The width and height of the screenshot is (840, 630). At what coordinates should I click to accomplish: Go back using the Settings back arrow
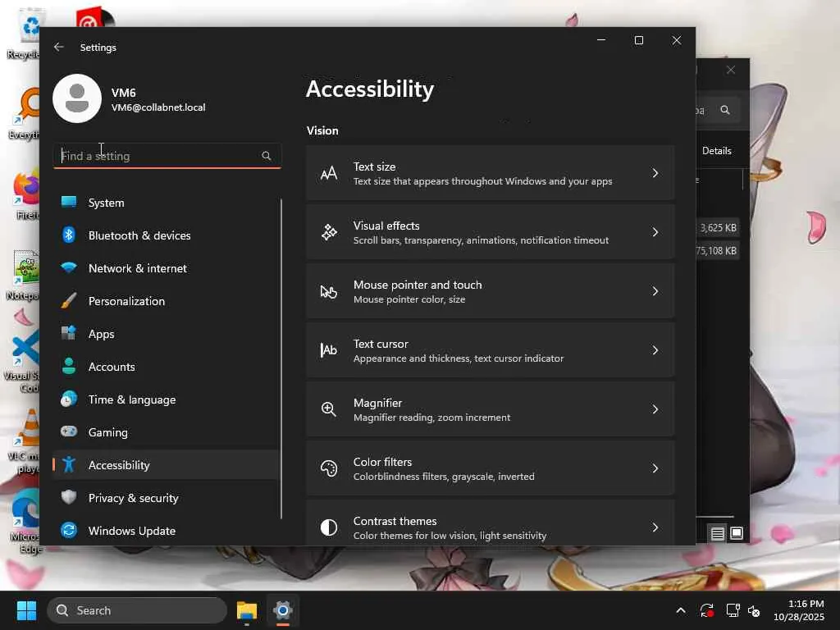click(59, 47)
